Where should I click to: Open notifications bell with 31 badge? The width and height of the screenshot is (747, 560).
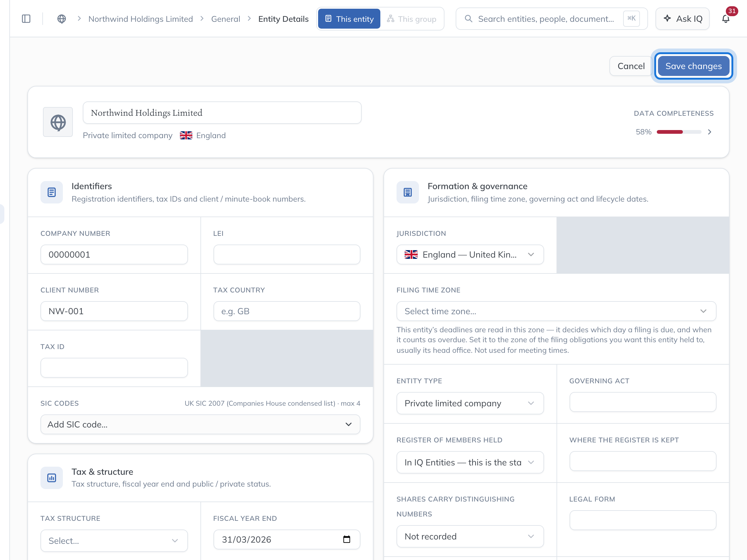coord(726,19)
